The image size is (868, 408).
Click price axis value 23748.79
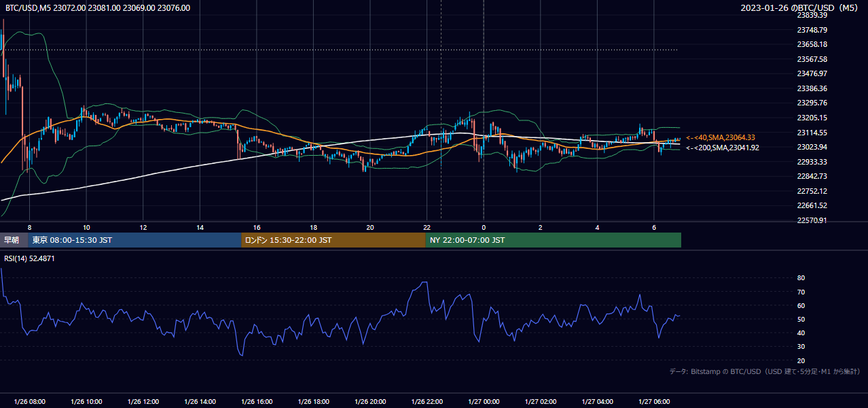pos(812,30)
